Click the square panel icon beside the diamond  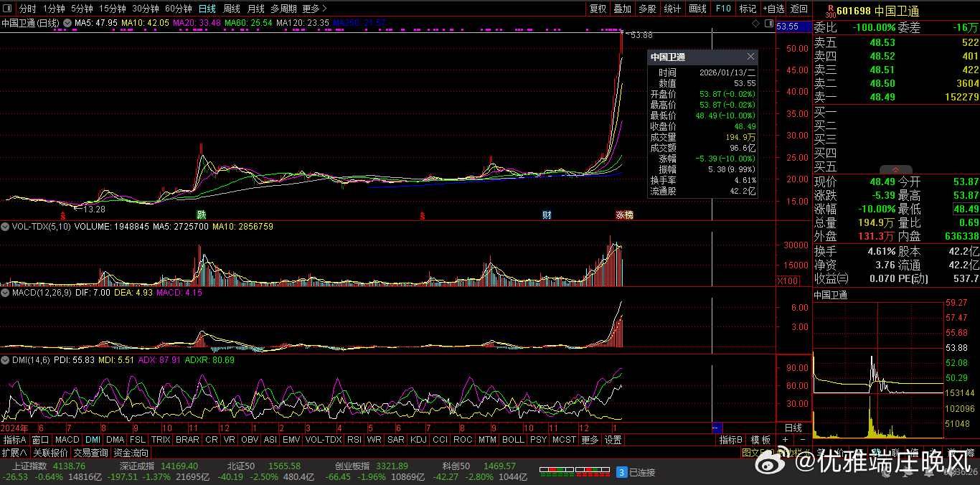768,24
